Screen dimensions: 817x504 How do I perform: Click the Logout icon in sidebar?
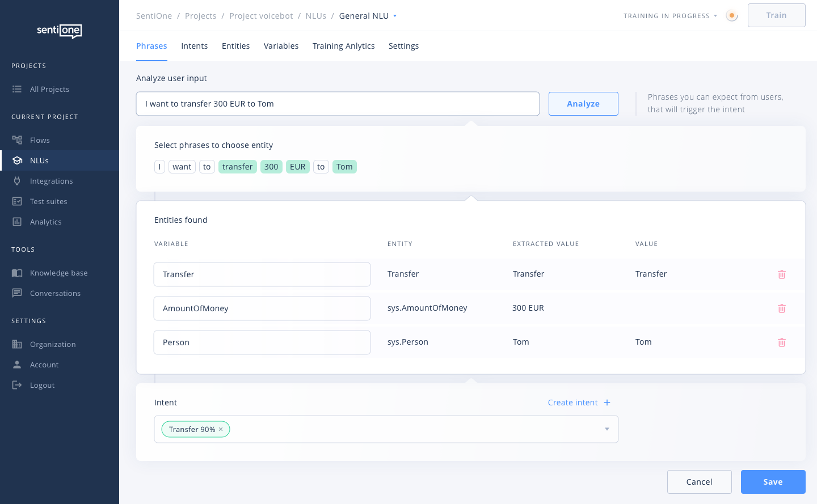(17, 385)
